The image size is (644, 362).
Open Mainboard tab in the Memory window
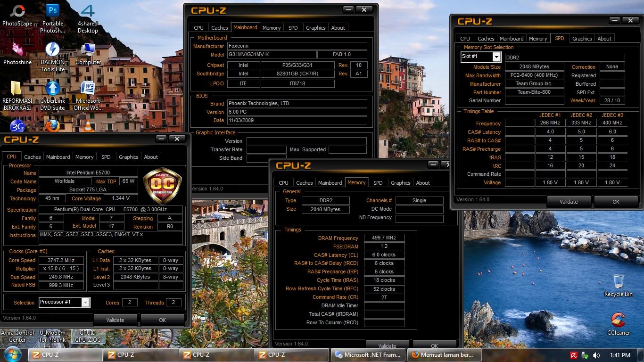click(330, 183)
